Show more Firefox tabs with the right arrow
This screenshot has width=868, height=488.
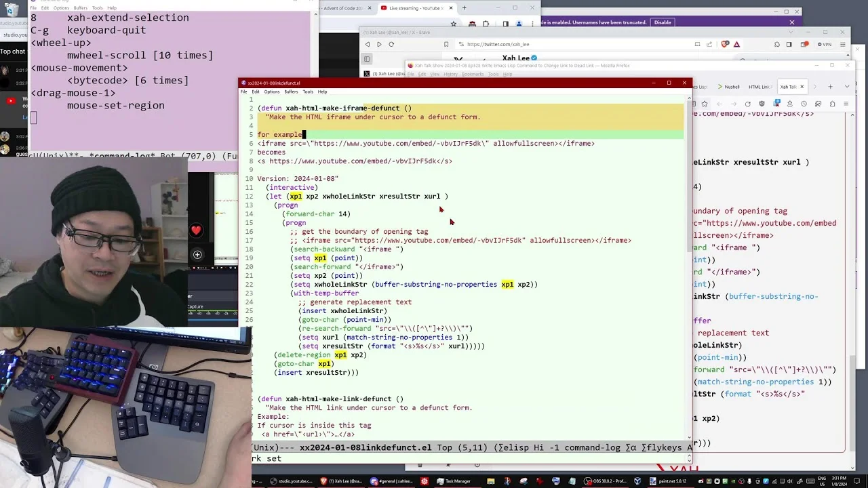point(815,87)
